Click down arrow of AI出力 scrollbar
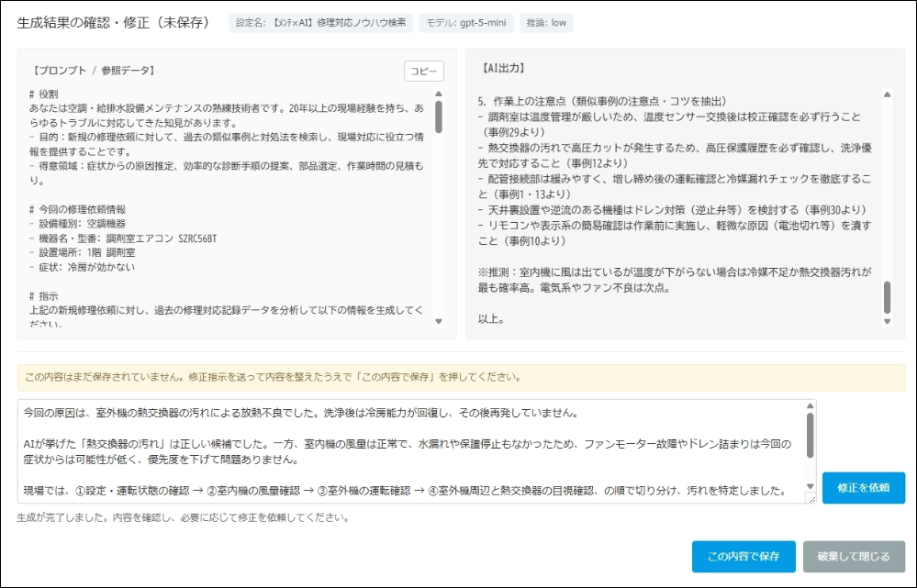Screen dimensions: 917x588 [888, 321]
